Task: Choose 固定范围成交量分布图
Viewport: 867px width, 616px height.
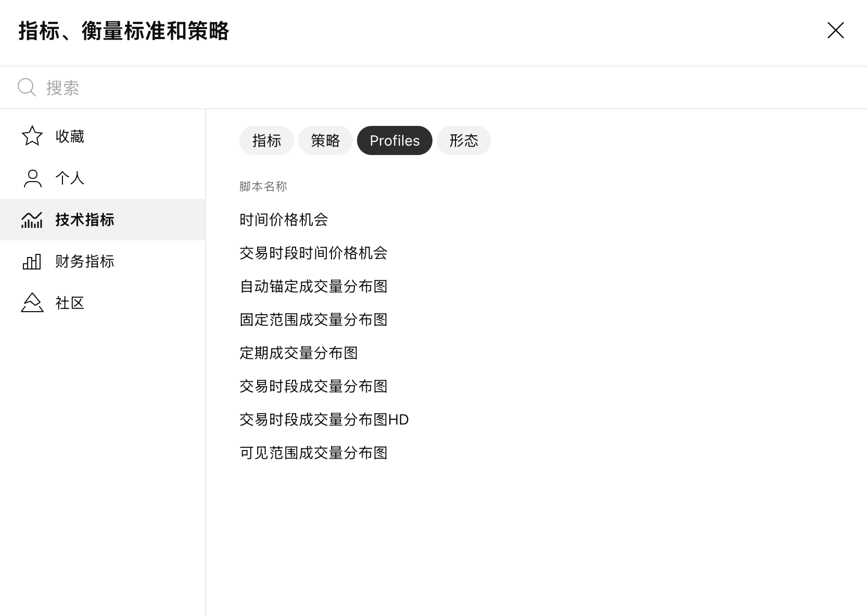Action: [x=313, y=319]
